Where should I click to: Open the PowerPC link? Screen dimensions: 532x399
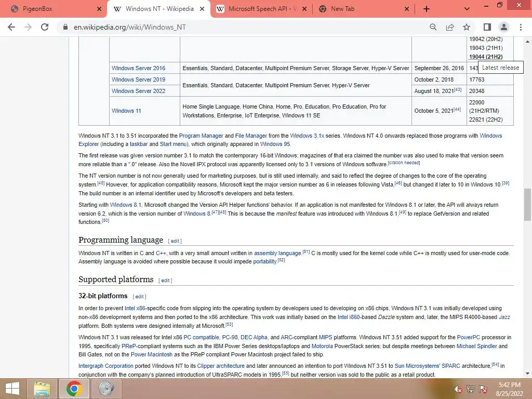pyautogui.click(x=469, y=338)
